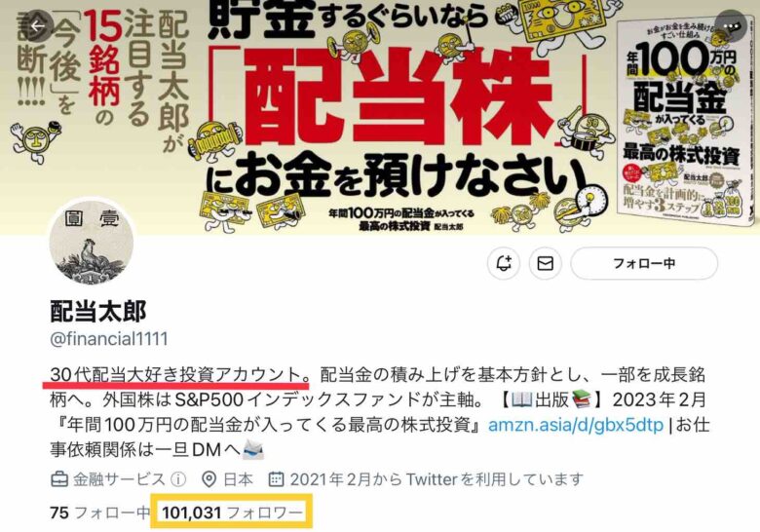Select the @financial1111 handle text
The width and height of the screenshot is (760, 532).
[x=109, y=339]
